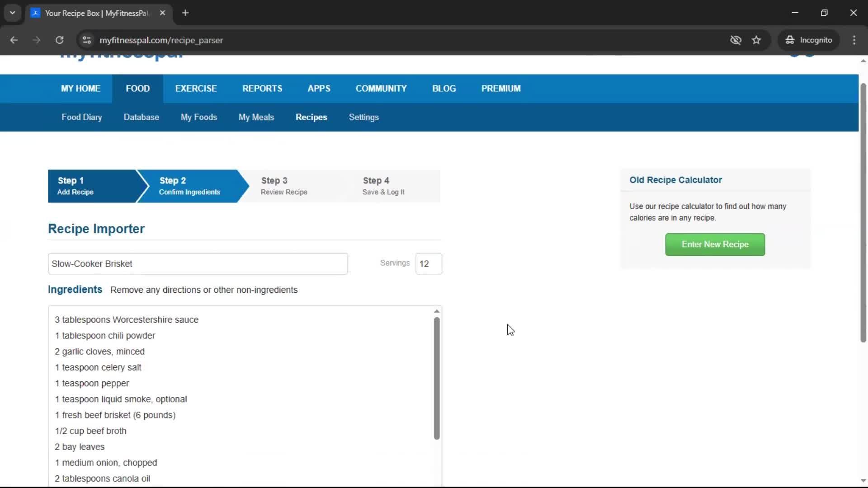Open the Database sub-navigation link
This screenshot has height=488, width=868.
(x=142, y=117)
